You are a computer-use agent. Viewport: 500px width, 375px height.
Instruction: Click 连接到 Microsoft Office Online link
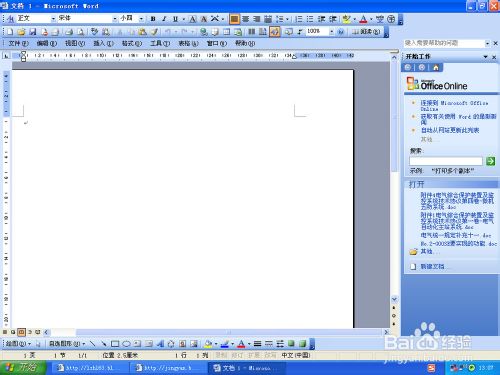454,106
